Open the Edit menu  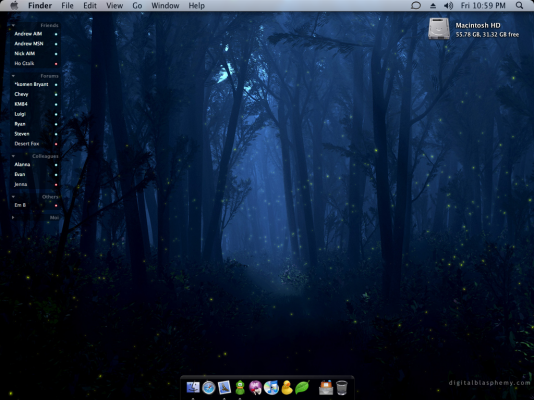pos(90,5)
